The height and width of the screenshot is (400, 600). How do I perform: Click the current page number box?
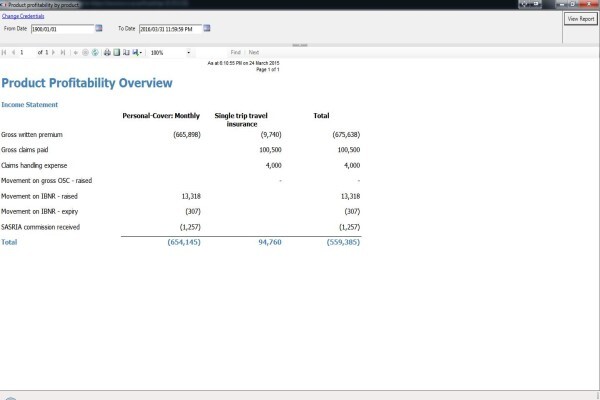coord(26,52)
